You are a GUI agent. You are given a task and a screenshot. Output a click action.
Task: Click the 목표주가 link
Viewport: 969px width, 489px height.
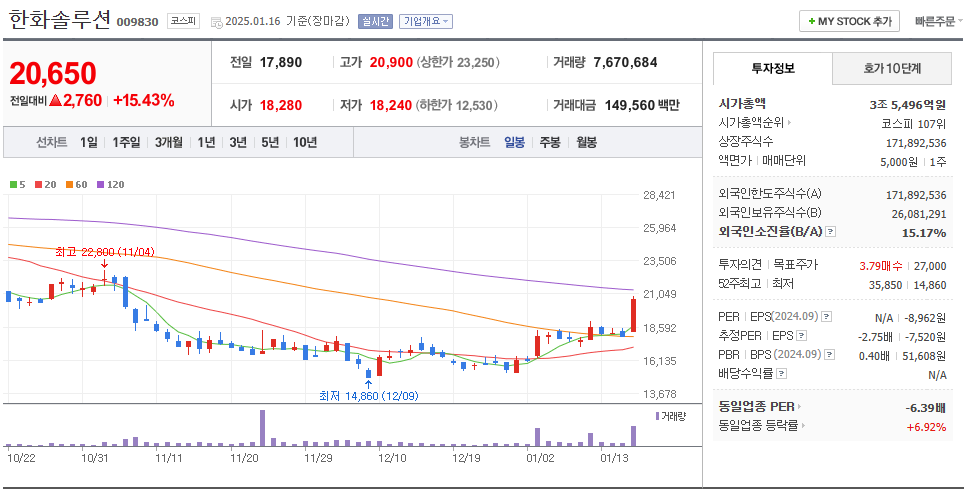[795, 265]
